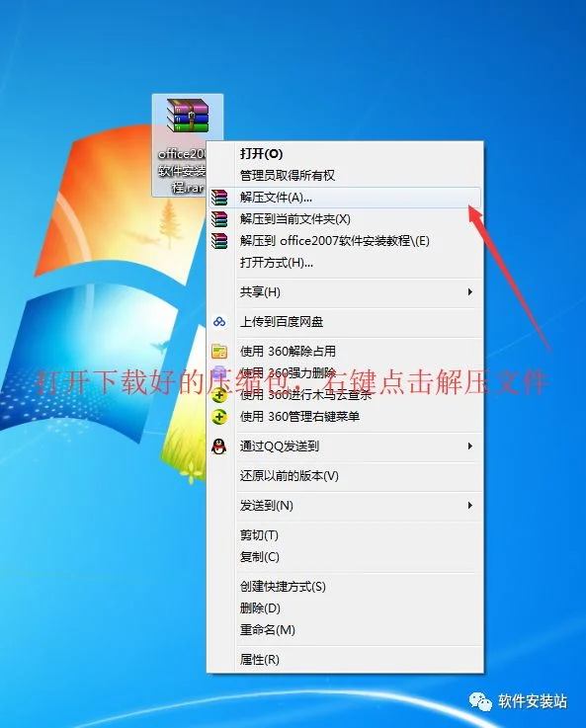Select the office2007 rar file on desktop
586x728 pixels.
[x=188, y=145]
